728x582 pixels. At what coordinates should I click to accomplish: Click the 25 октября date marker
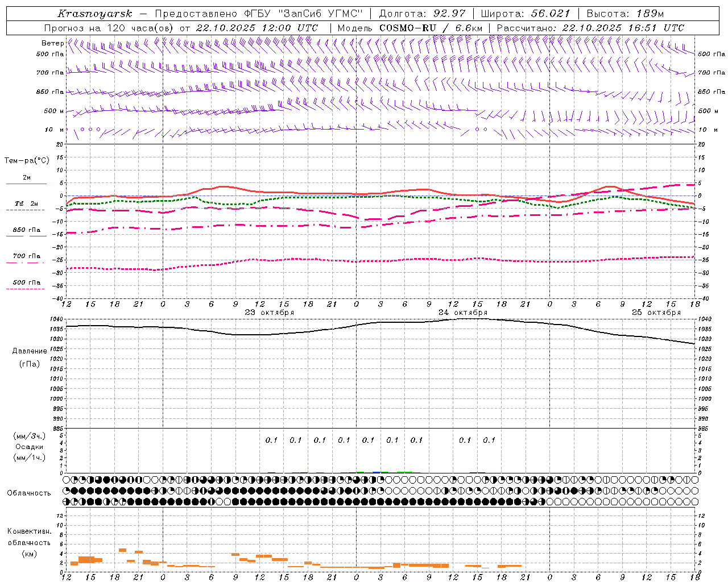pyautogui.click(x=656, y=313)
